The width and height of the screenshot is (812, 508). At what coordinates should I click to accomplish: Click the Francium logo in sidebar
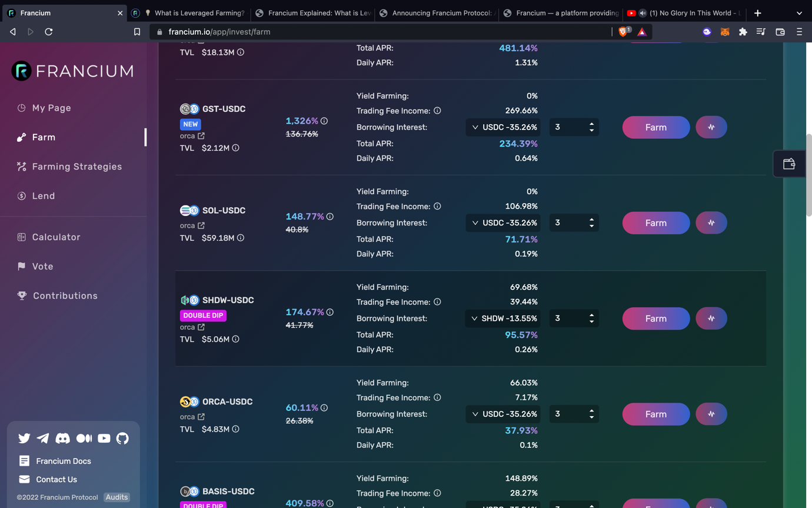pos(73,71)
